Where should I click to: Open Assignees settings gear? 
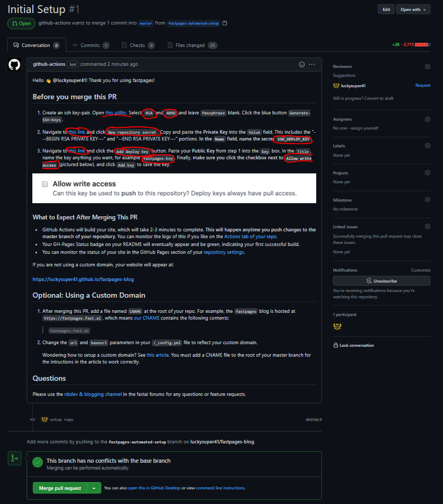point(427,119)
